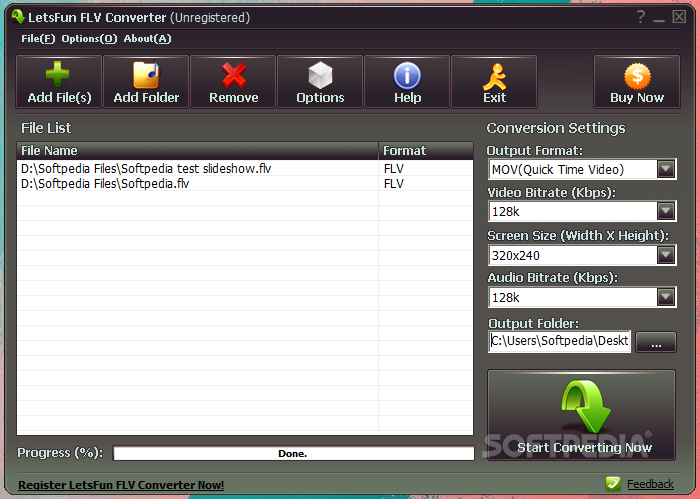Screen dimensions: 700x499
Task: Click the Add Folder toolbar button
Action: coord(146,82)
